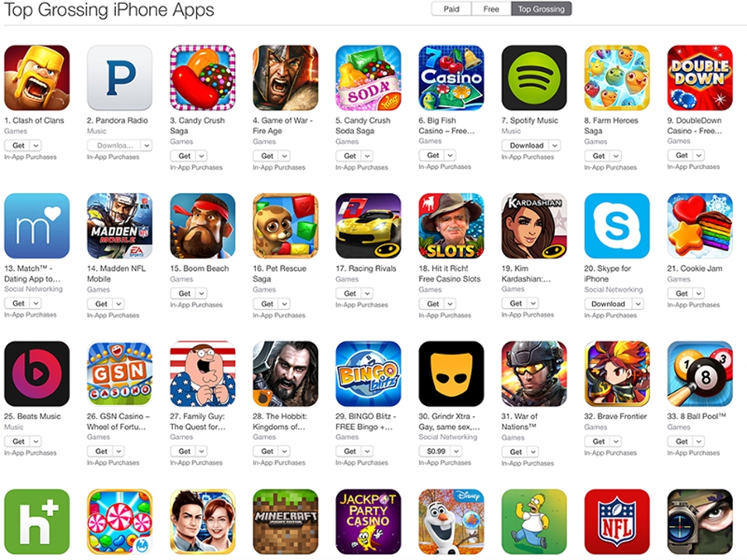Open dropdown arrow beside Clash of Clans Get
Image resolution: width=747 pixels, height=560 pixels.
(x=36, y=145)
